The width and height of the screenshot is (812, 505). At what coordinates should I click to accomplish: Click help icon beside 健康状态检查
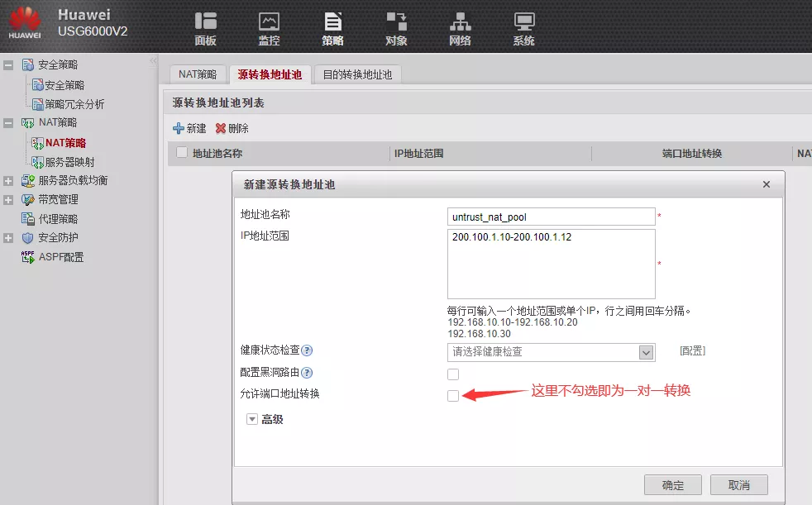(307, 351)
